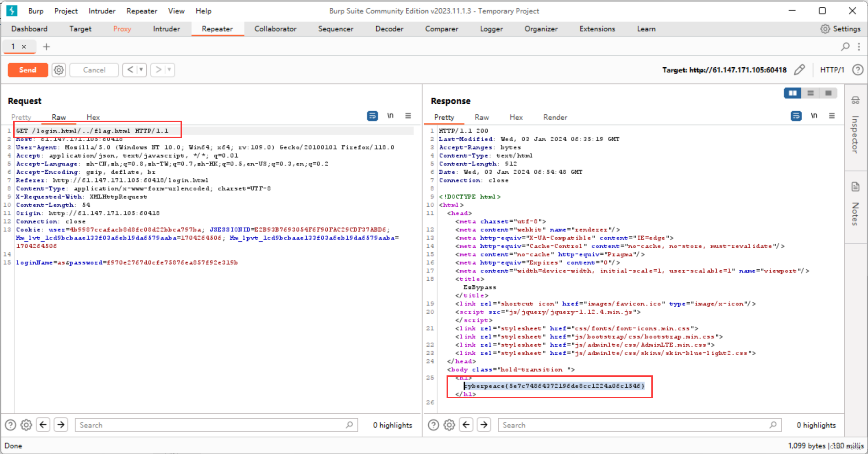Switch to the Collaborator tab
868x454 pixels.
pos(276,29)
